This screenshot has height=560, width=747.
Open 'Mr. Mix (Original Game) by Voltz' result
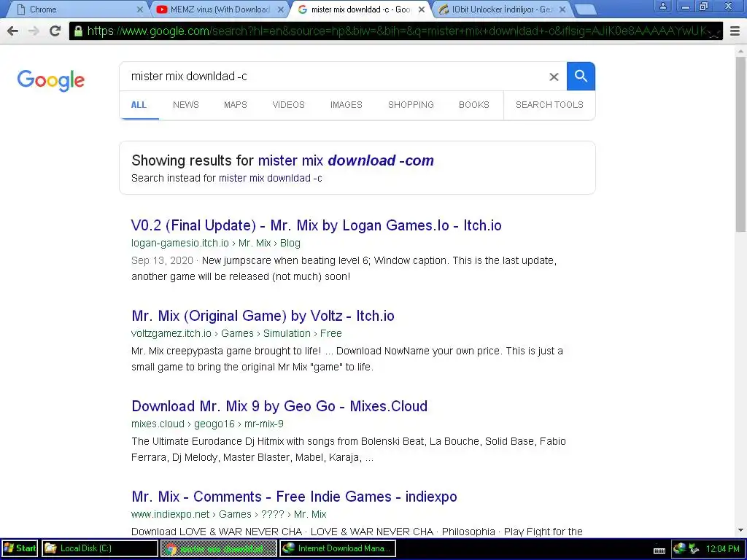tap(263, 316)
